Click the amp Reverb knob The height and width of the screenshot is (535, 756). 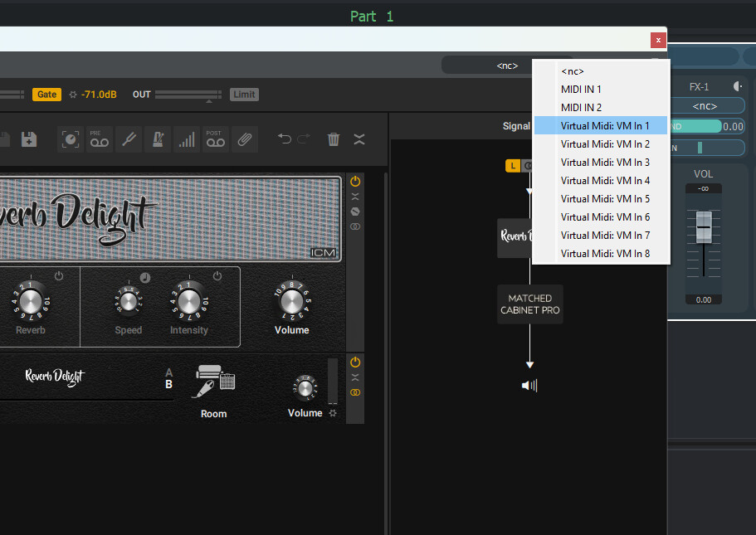(31, 302)
